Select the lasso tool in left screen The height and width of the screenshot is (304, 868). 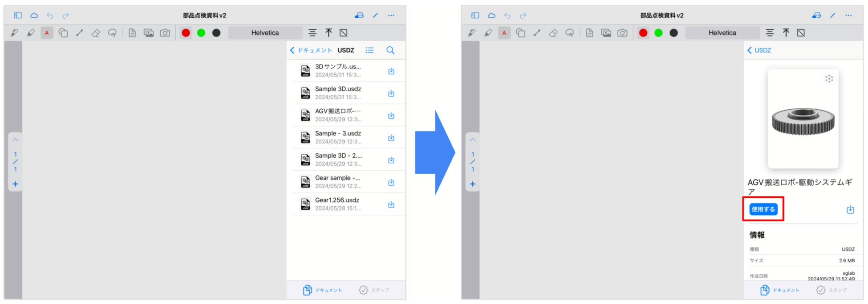coord(112,33)
